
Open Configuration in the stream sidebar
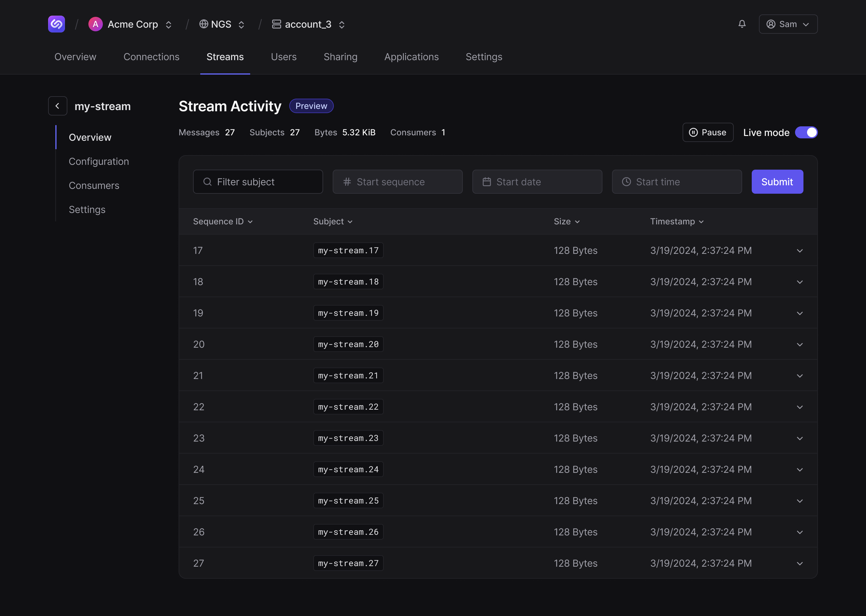(99, 162)
